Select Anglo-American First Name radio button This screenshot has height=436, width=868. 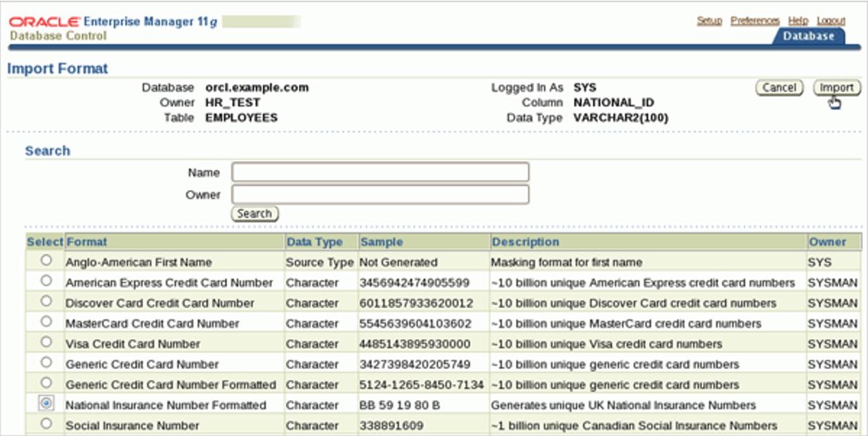tap(46, 260)
